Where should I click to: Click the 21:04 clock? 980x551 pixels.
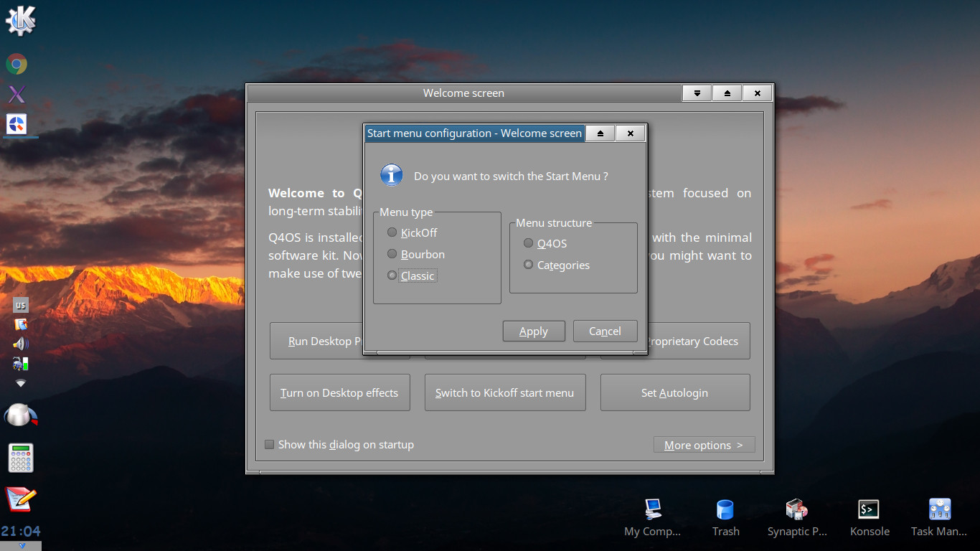(21, 532)
